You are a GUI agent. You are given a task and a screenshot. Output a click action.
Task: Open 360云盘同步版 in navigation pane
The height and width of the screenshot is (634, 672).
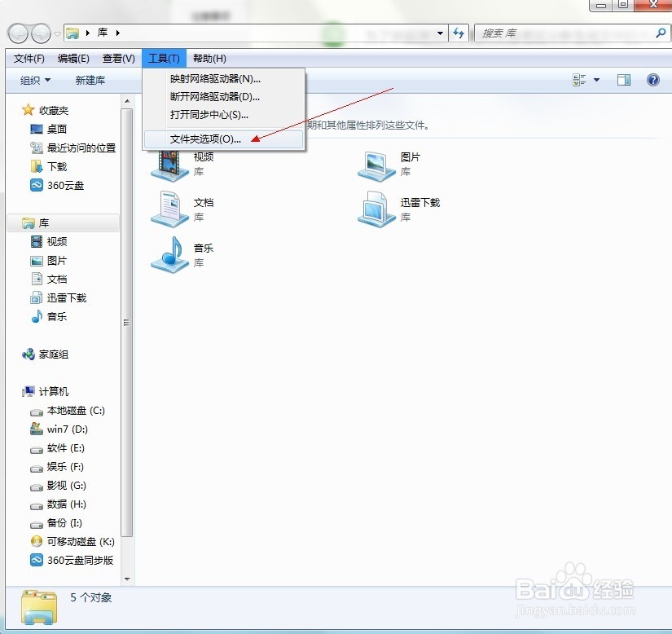tap(72, 560)
